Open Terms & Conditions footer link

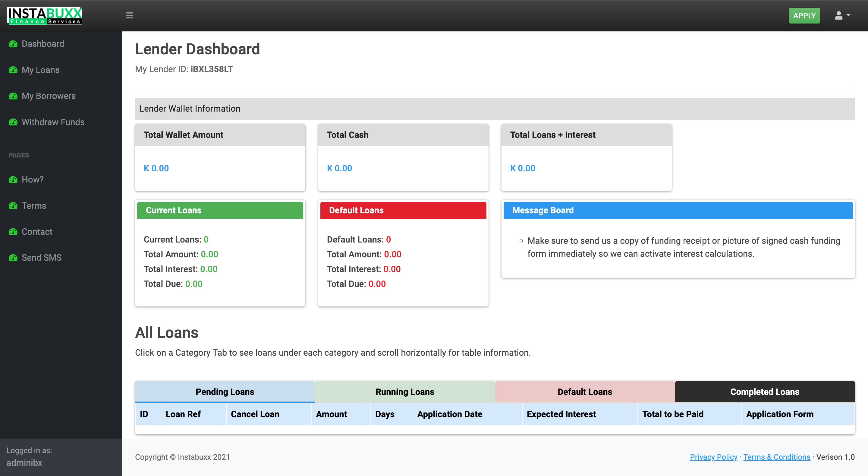pos(776,457)
